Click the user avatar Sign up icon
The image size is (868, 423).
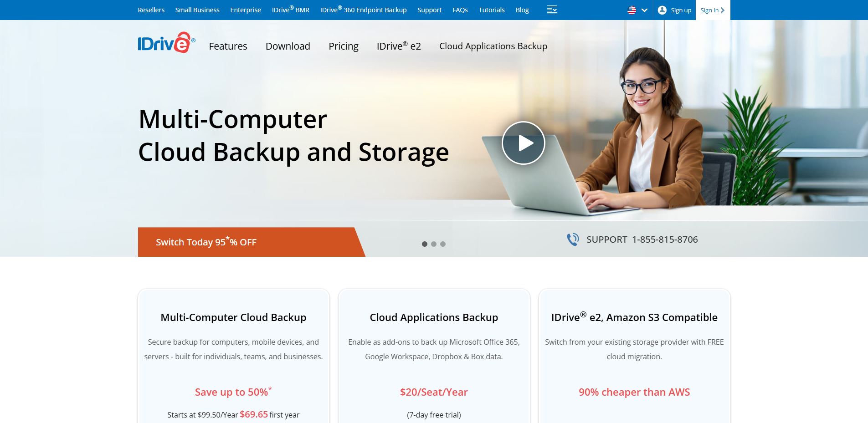(662, 10)
